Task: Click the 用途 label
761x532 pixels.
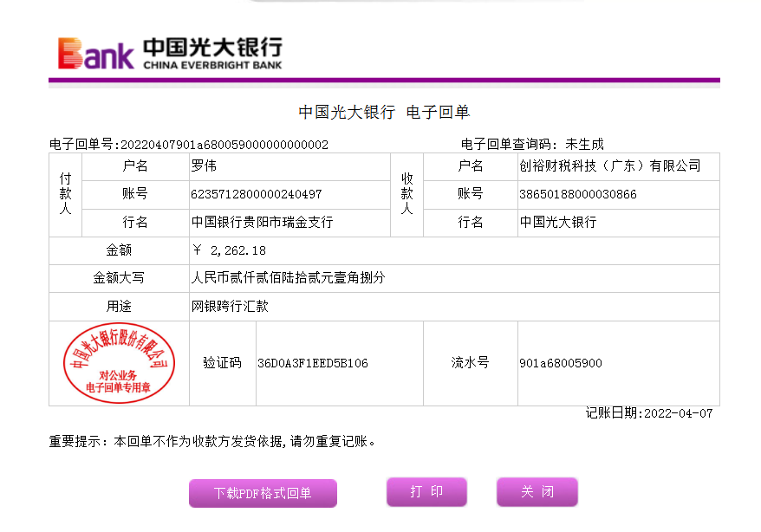Action: pyautogui.click(x=119, y=306)
